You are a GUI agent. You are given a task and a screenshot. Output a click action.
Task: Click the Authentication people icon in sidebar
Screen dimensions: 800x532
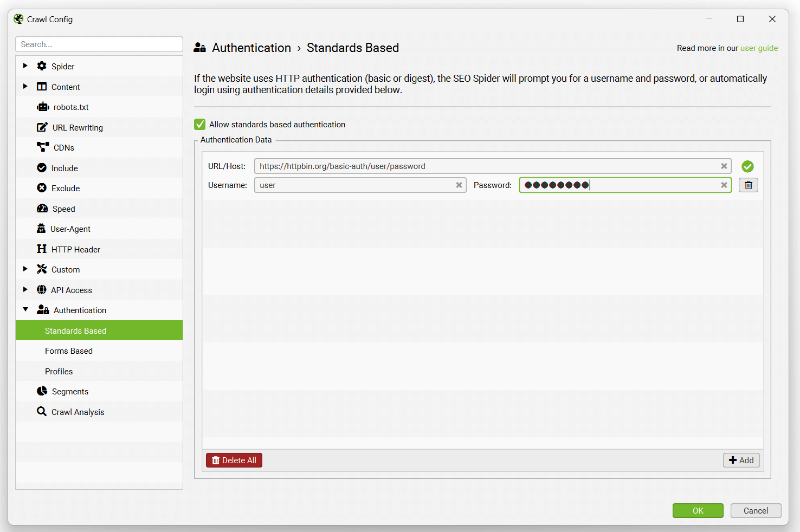pyautogui.click(x=43, y=309)
